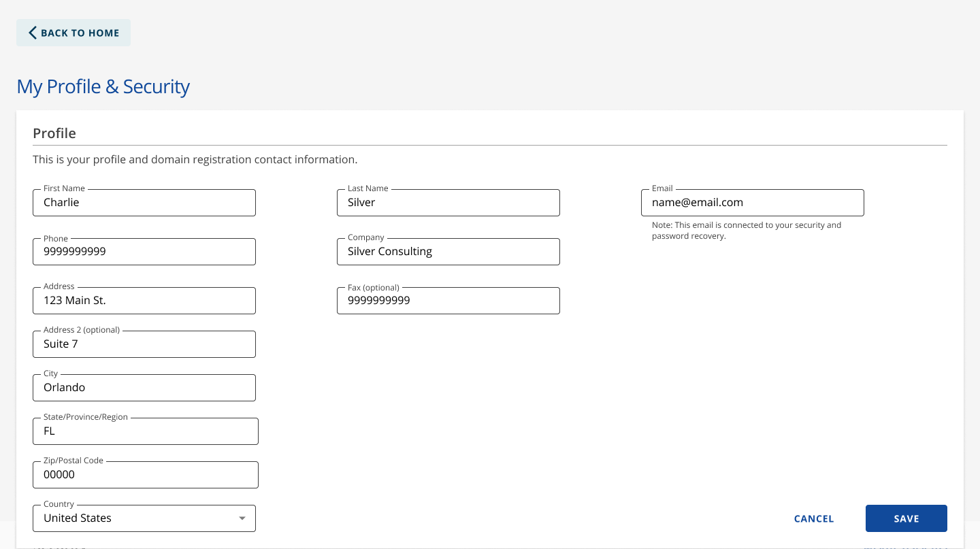This screenshot has width=980, height=549.
Task: Click into the Phone number field
Action: point(144,252)
